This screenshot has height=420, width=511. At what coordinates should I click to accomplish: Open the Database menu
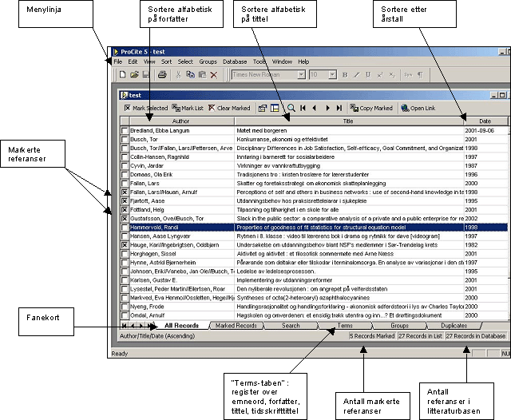point(235,61)
